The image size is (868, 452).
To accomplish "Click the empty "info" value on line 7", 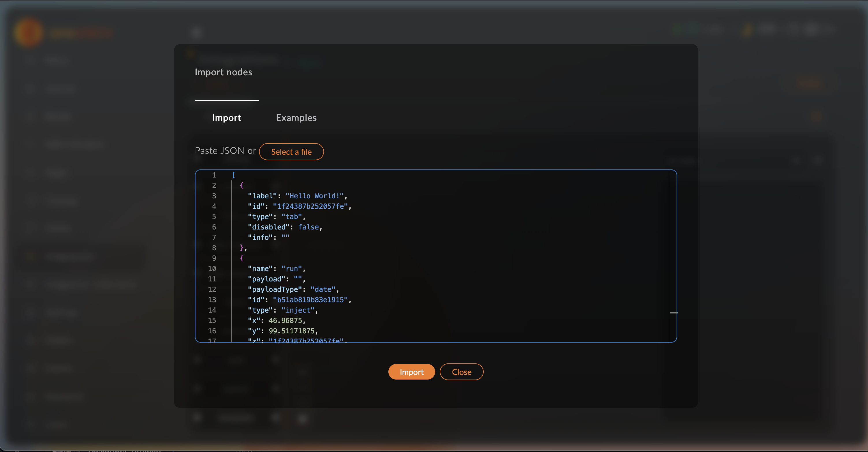I will click(285, 237).
